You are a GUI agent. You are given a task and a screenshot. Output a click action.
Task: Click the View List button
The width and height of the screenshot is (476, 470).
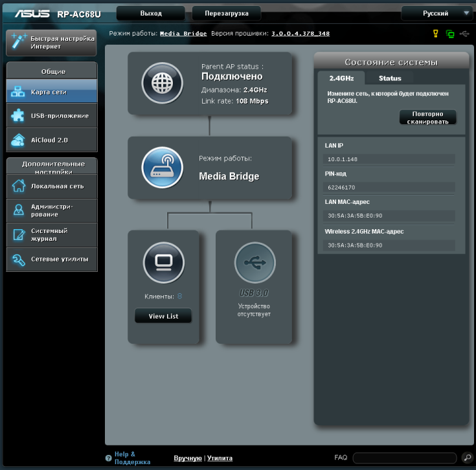coord(163,316)
